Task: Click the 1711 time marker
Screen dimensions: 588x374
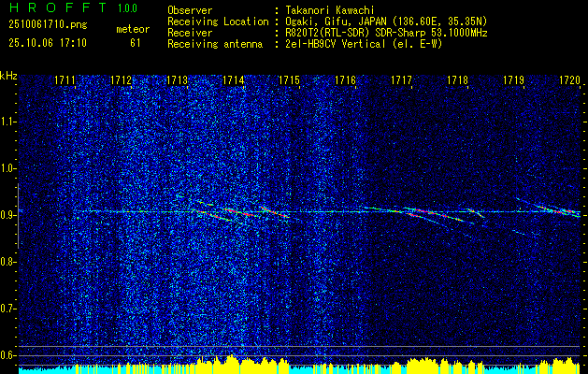Action: click(65, 79)
